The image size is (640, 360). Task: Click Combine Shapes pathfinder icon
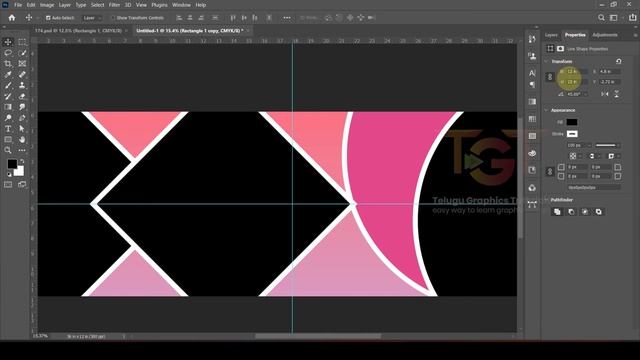pos(557,211)
